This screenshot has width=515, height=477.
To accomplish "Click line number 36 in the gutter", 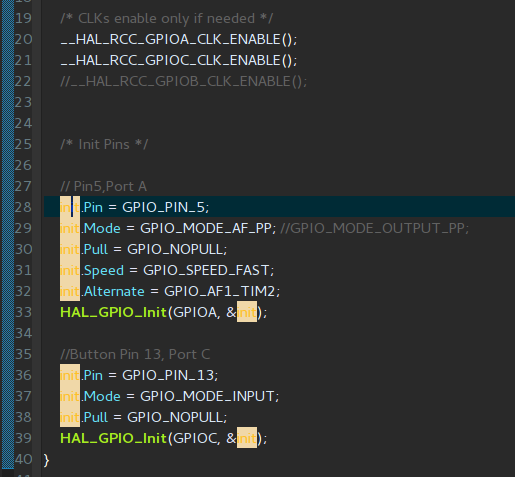I will coord(23,376).
